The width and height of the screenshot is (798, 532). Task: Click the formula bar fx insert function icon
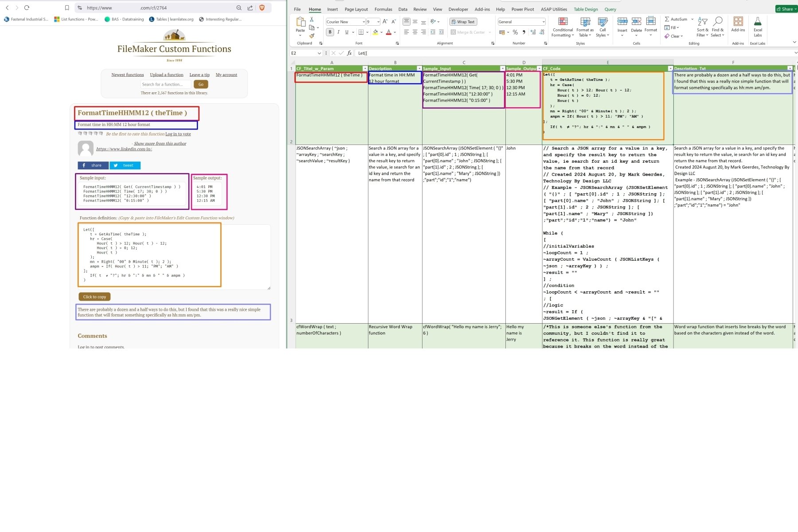coord(349,53)
